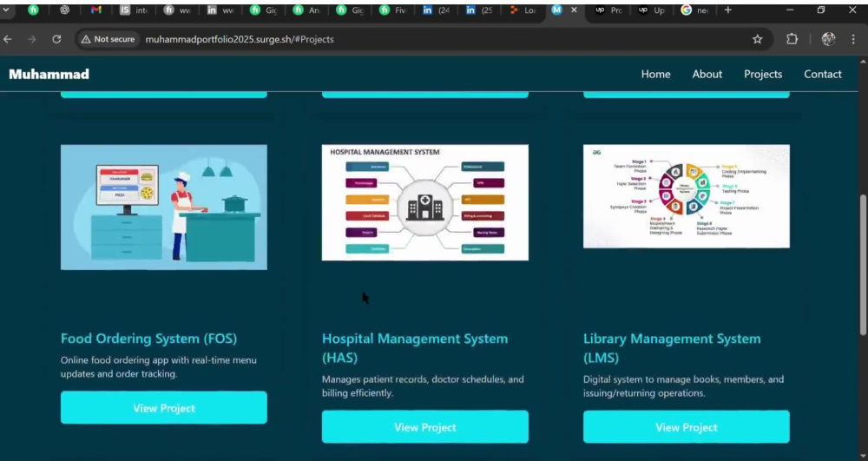Select the Hospital Management System (HAS) title
The height and width of the screenshot is (461, 868).
[415, 348]
